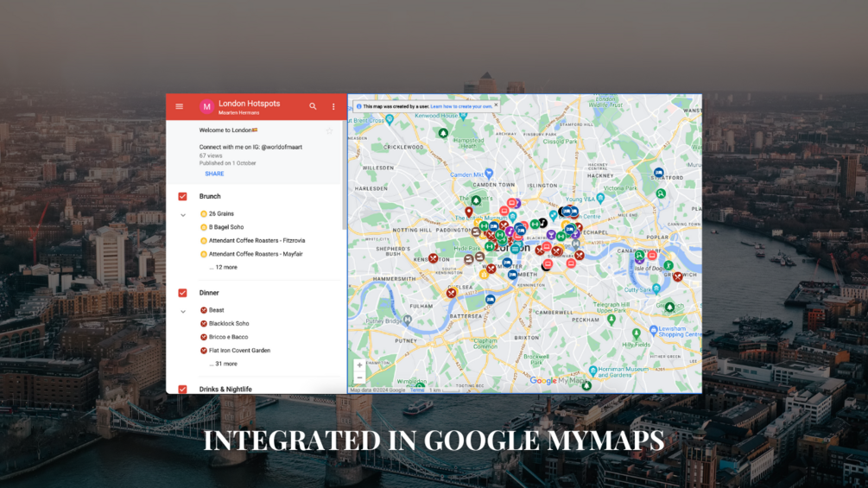
Task: Select the green tree marker at Hampstead Heath
Action: pos(443,133)
